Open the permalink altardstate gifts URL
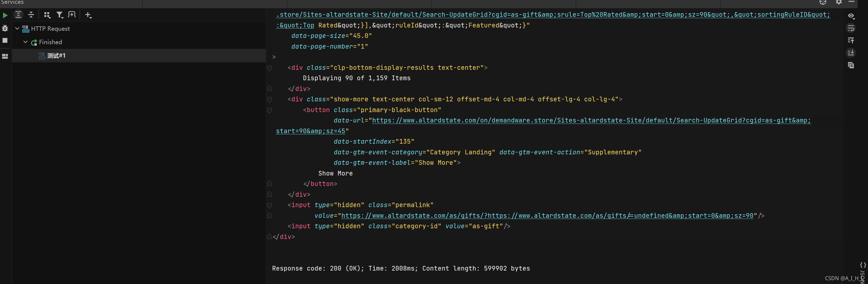 pyautogui.click(x=547, y=216)
